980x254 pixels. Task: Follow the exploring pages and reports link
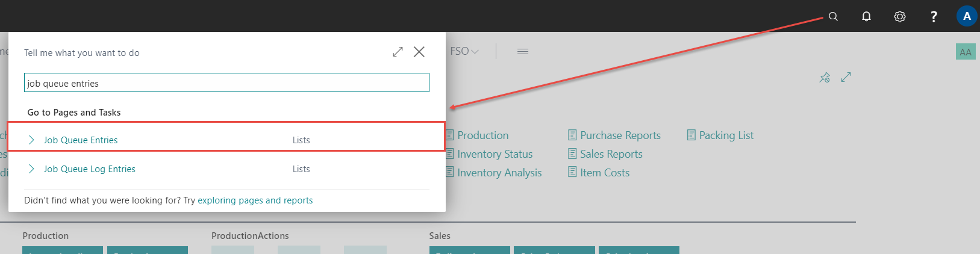[255, 200]
